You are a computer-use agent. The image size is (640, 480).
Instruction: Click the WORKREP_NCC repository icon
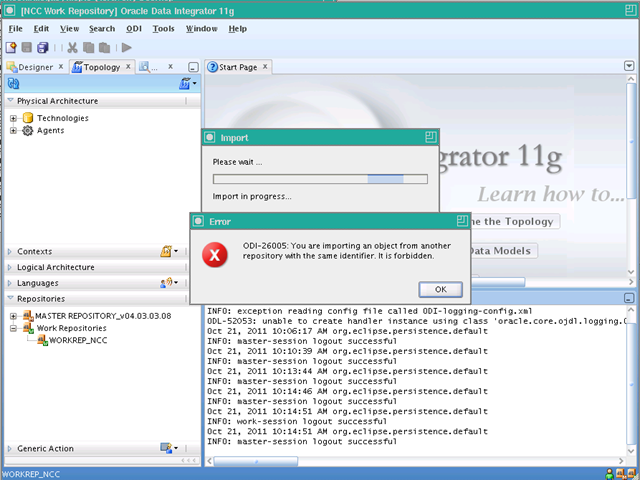[x=42, y=340]
